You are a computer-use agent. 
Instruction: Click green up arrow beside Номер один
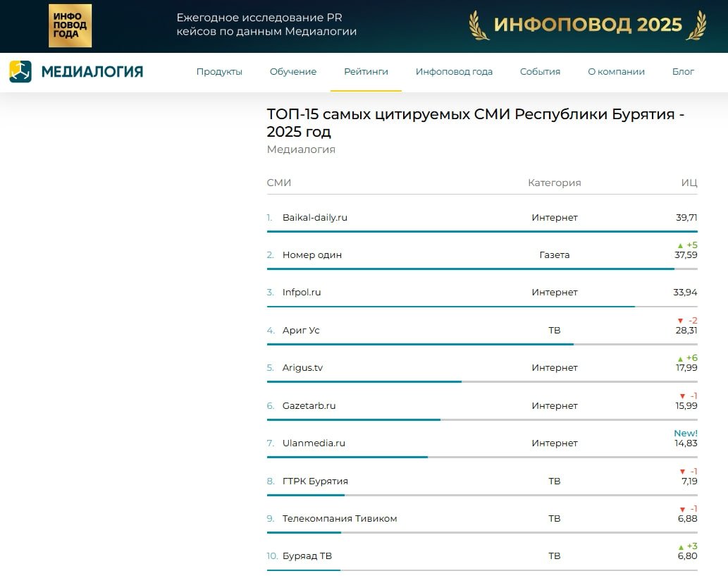click(x=680, y=245)
